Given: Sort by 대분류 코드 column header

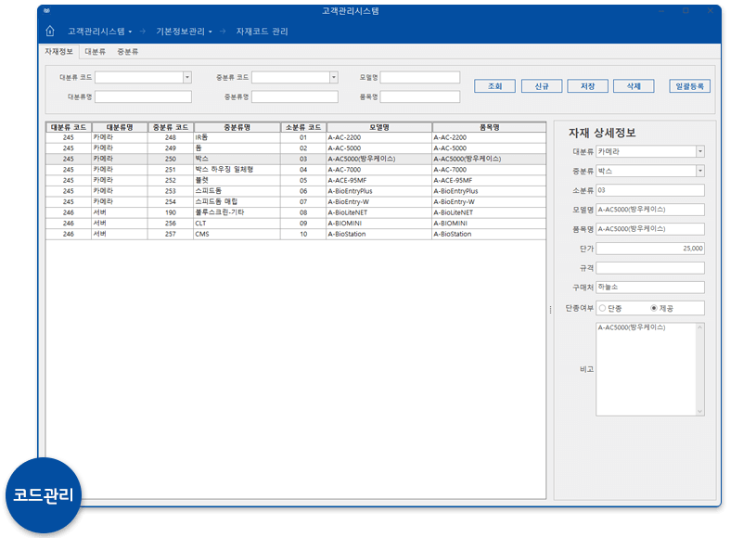Looking at the screenshot, I should coord(69,127).
